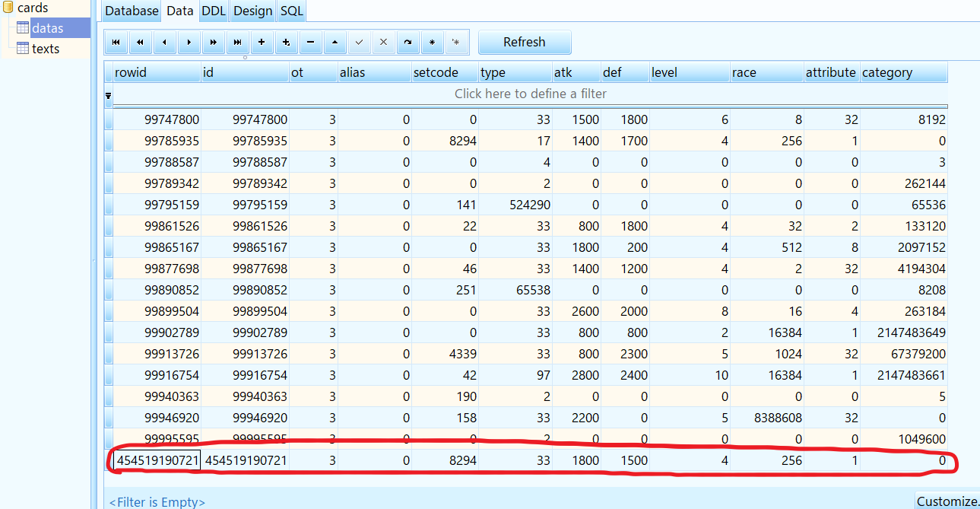The image size is (980, 509).
Task: Click category value 2147483649
Action: tap(904, 332)
